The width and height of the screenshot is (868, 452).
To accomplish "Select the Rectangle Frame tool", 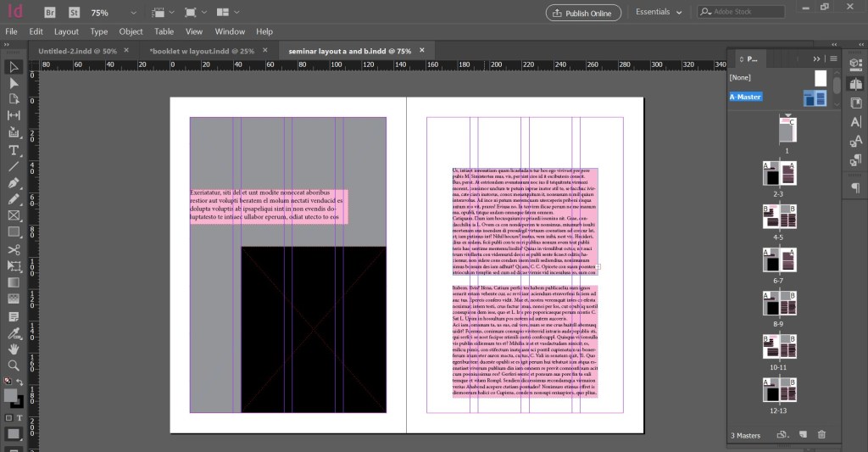I will click(x=14, y=215).
